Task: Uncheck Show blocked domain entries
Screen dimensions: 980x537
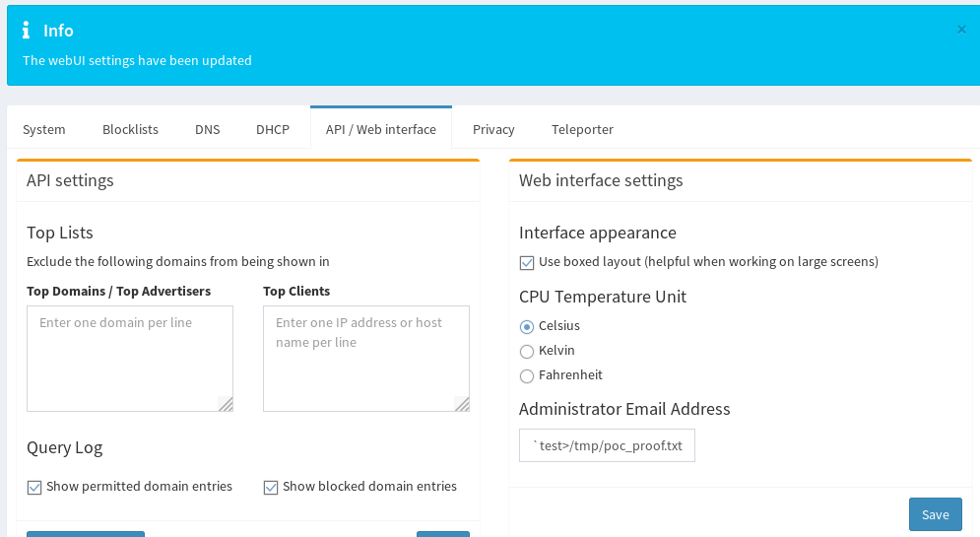Action: click(271, 487)
